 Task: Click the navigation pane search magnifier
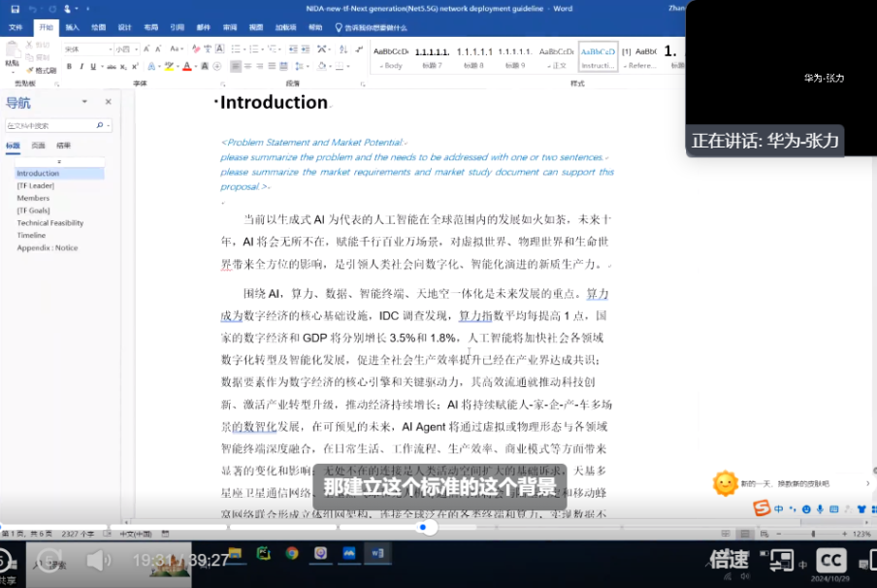point(100,125)
